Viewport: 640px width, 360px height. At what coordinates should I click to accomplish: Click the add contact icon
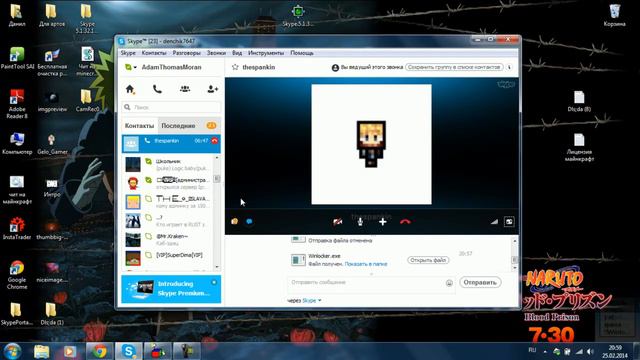pyautogui.click(x=212, y=89)
